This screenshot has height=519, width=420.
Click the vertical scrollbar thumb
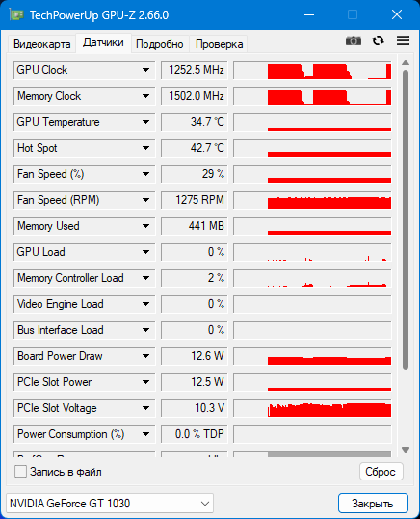406,221
